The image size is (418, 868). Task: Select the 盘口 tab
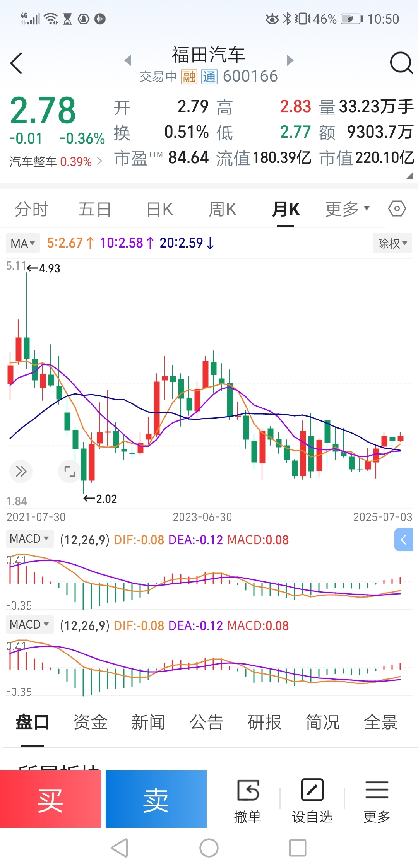(x=33, y=722)
